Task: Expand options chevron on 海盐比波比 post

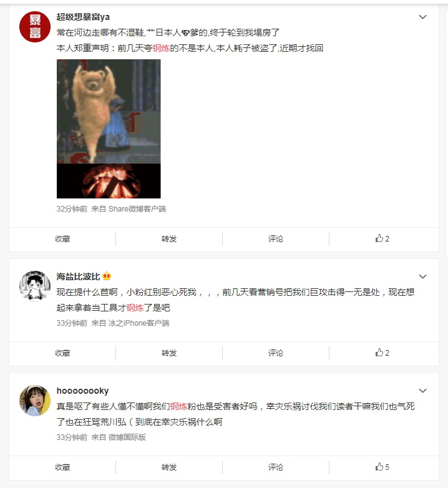Action: tap(422, 276)
